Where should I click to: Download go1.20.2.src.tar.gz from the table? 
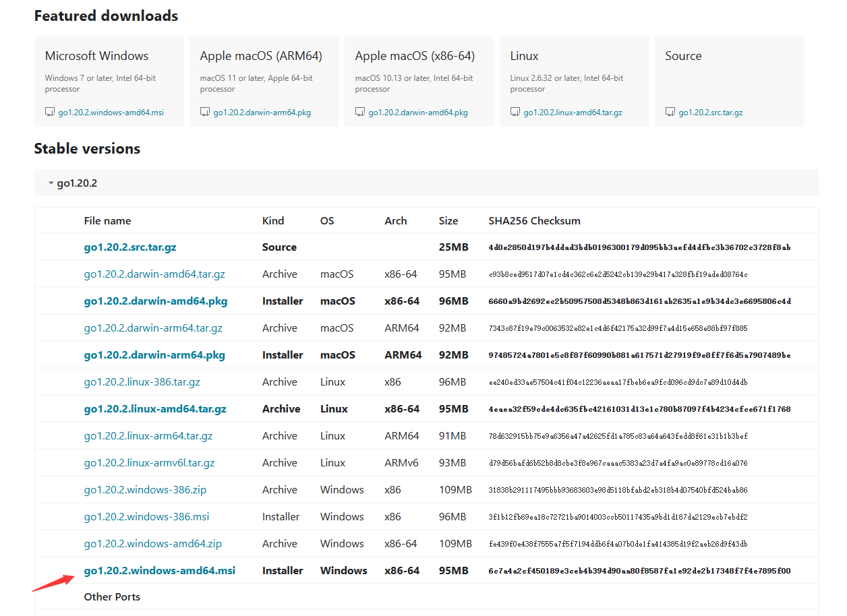[130, 247]
